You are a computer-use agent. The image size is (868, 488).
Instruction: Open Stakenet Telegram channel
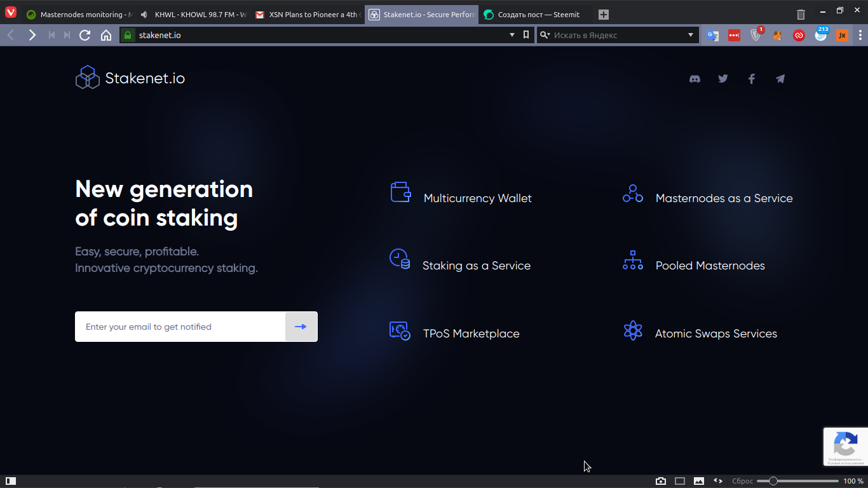780,79
